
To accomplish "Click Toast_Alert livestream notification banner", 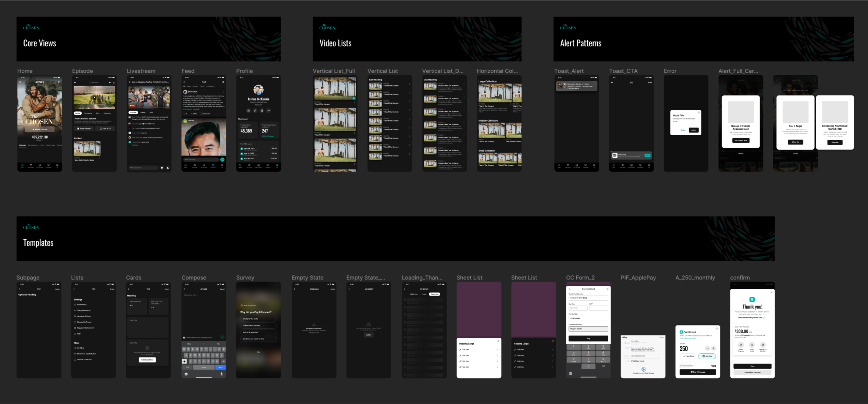I will 577,86.
